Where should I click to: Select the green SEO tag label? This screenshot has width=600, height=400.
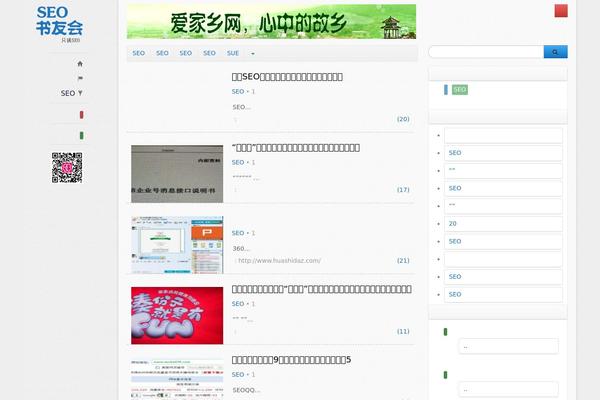[460, 90]
